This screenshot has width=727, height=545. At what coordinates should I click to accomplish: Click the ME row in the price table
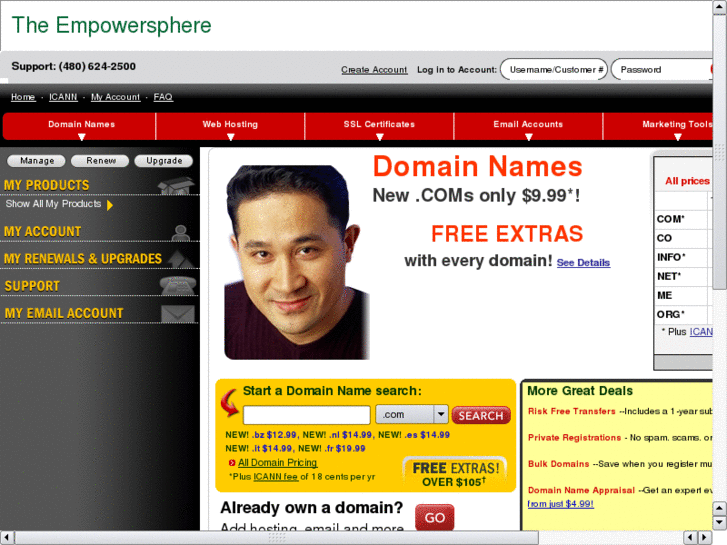pos(684,295)
